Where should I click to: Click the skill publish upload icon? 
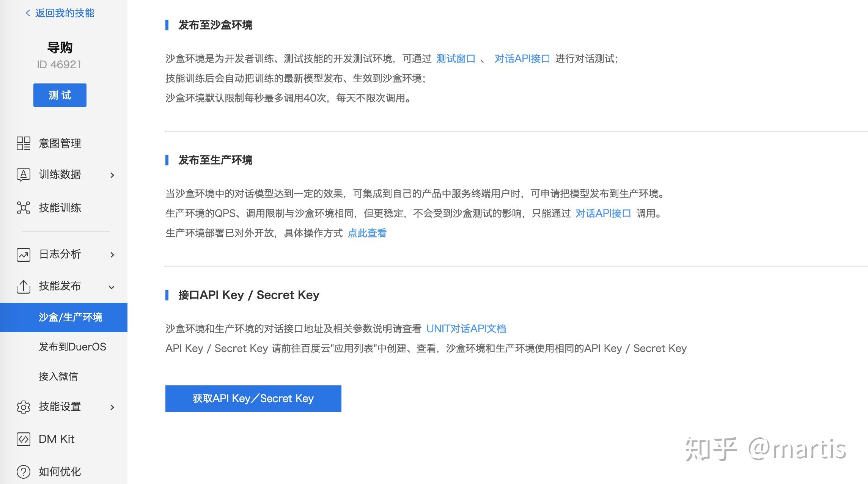23,286
